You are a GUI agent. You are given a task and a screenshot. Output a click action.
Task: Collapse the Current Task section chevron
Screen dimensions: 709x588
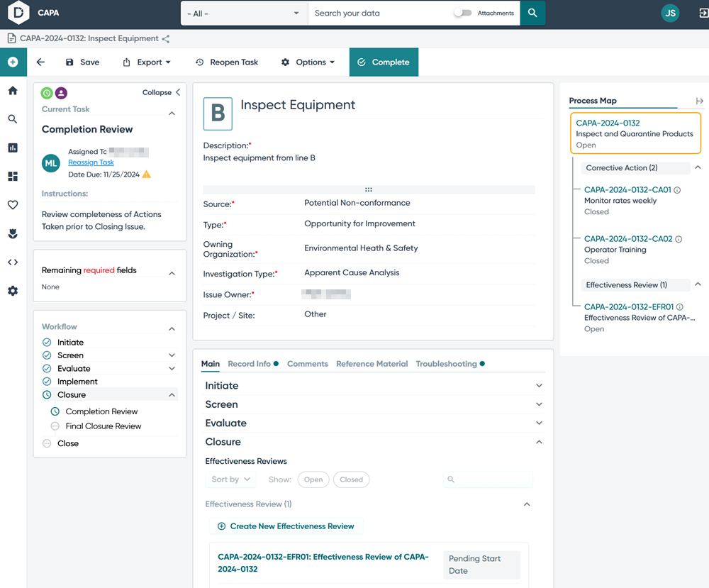pos(172,113)
